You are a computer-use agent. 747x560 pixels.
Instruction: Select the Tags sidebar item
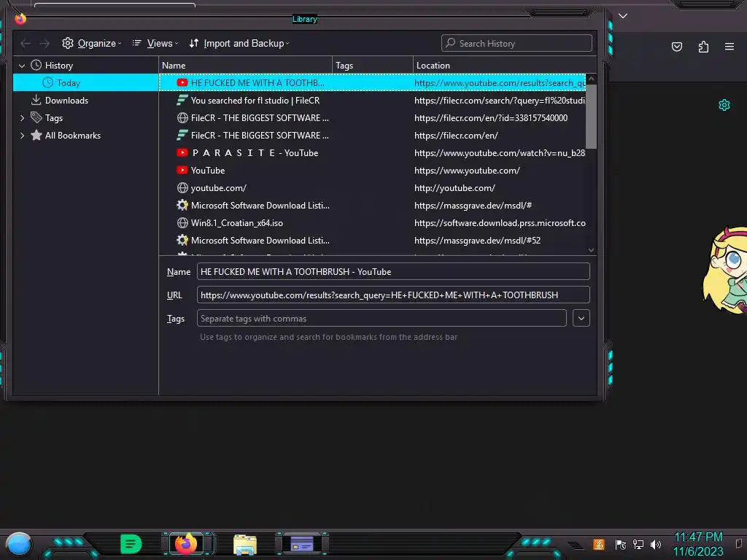pyautogui.click(x=86, y=117)
